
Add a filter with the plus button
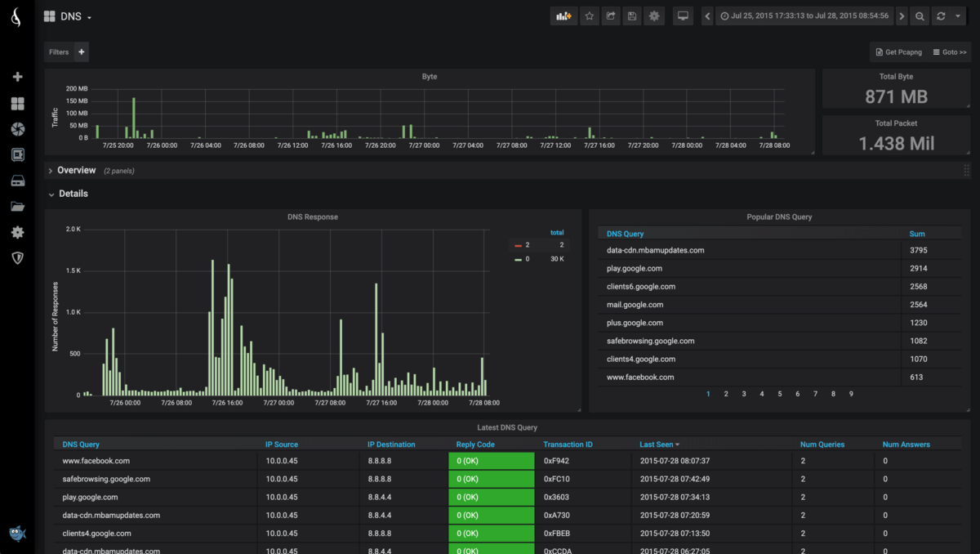81,52
